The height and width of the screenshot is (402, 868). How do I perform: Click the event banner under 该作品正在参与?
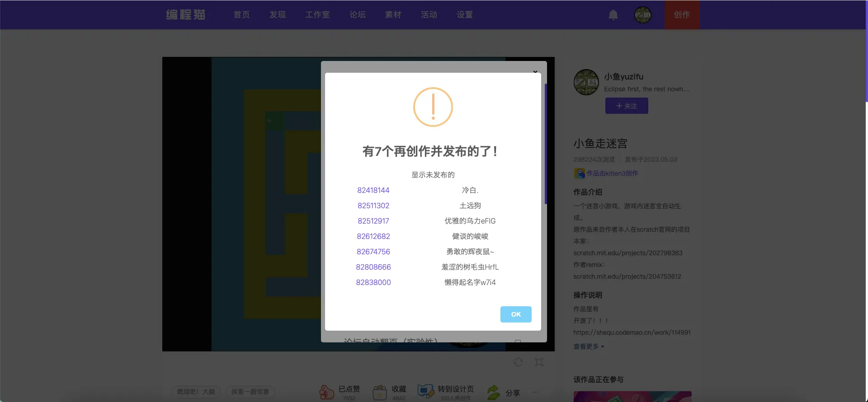632,397
